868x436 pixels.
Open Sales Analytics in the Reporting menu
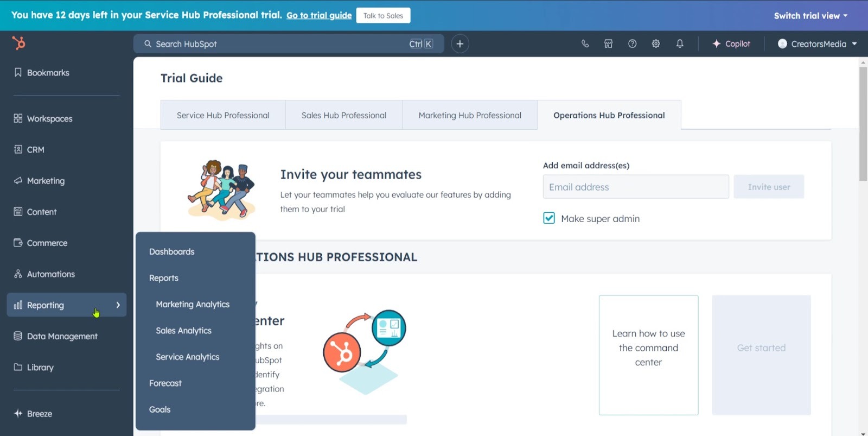(183, 331)
